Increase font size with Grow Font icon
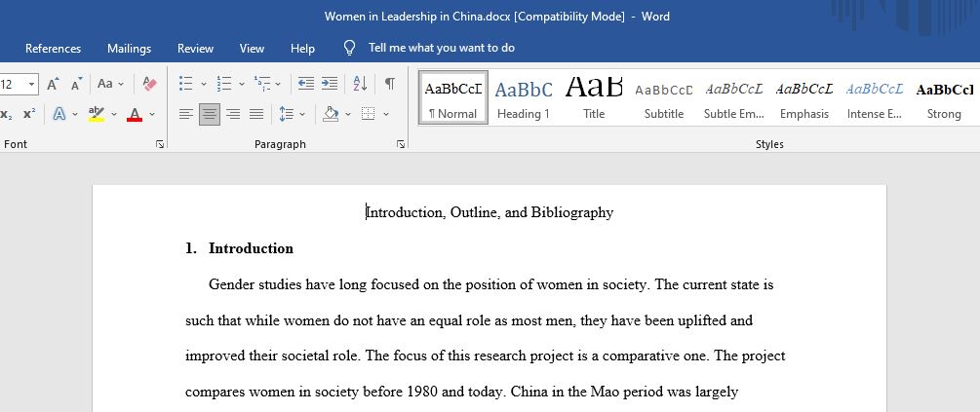The height and width of the screenshot is (412, 980). coord(53,84)
